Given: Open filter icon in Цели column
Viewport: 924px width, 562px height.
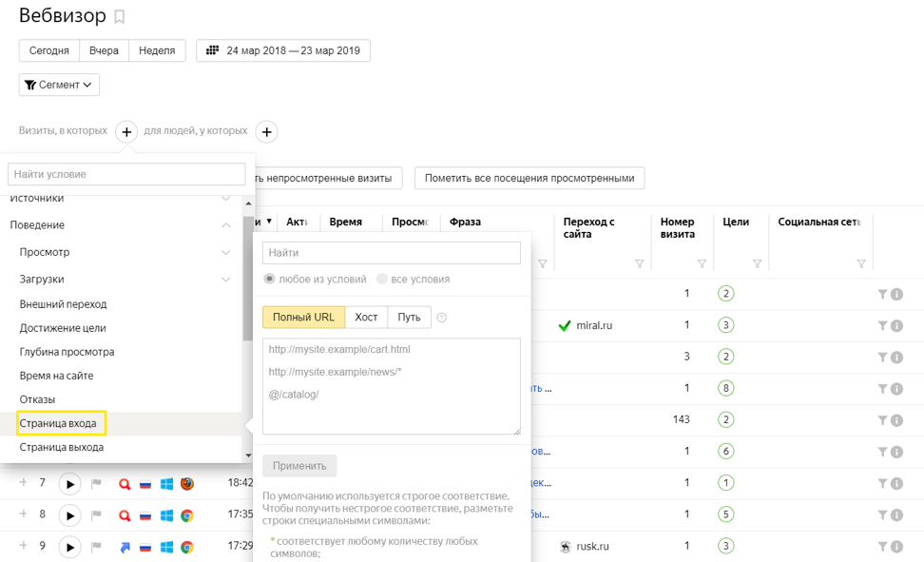Looking at the screenshot, I should pos(758,263).
